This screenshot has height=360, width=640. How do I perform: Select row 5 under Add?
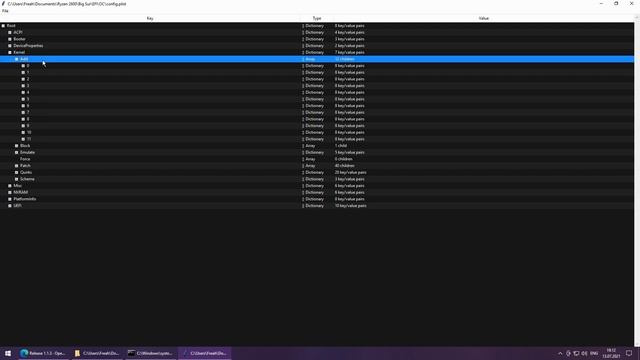tap(317, 99)
